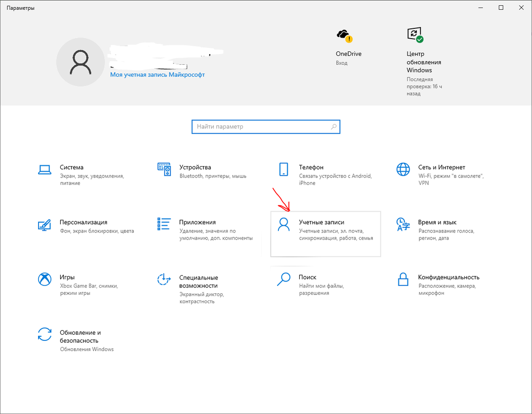Click the Wi-Fi, режим в самолете, VPN description
Screen dimensions: 532x414
(451, 180)
